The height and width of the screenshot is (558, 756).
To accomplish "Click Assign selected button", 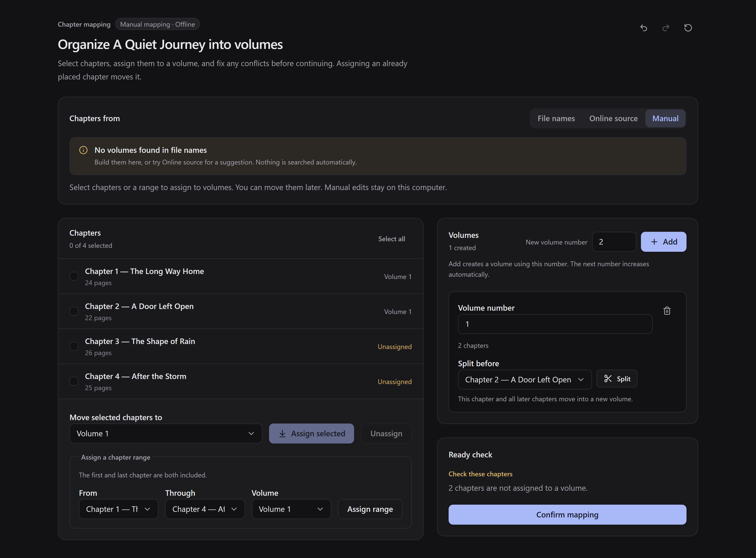I will (311, 433).
